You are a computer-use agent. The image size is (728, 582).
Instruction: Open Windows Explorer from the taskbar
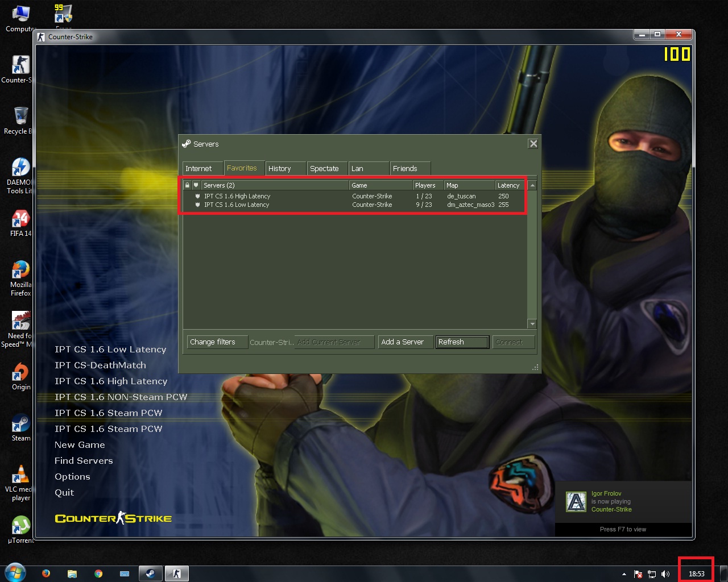72,573
